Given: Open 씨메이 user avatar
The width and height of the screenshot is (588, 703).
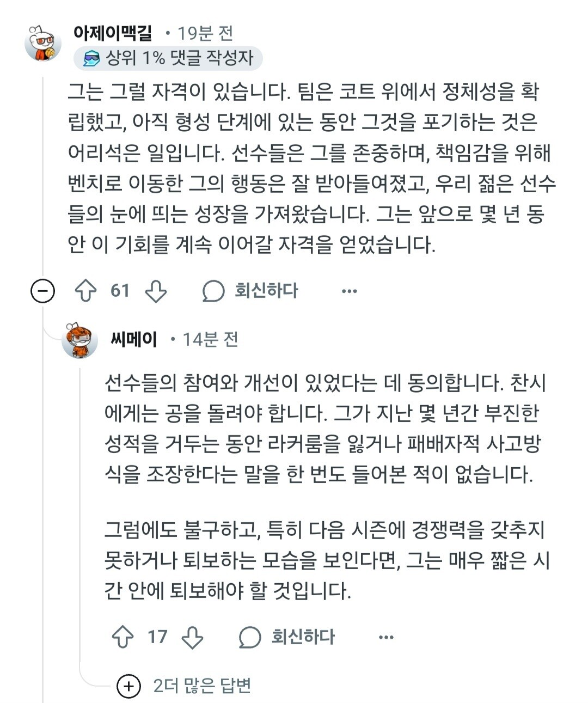Looking at the screenshot, I should click(x=79, y=340).
